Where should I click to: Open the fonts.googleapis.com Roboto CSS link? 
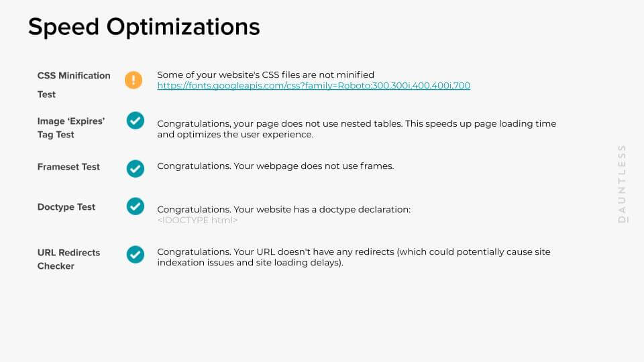pyautogui.click(x=313, y=86)
